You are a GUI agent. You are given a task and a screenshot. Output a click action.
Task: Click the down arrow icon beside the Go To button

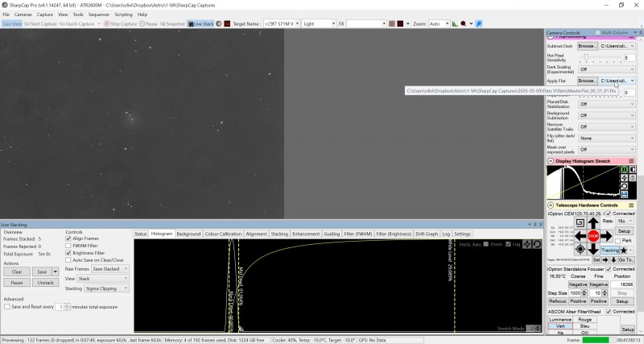pos(613,260)
